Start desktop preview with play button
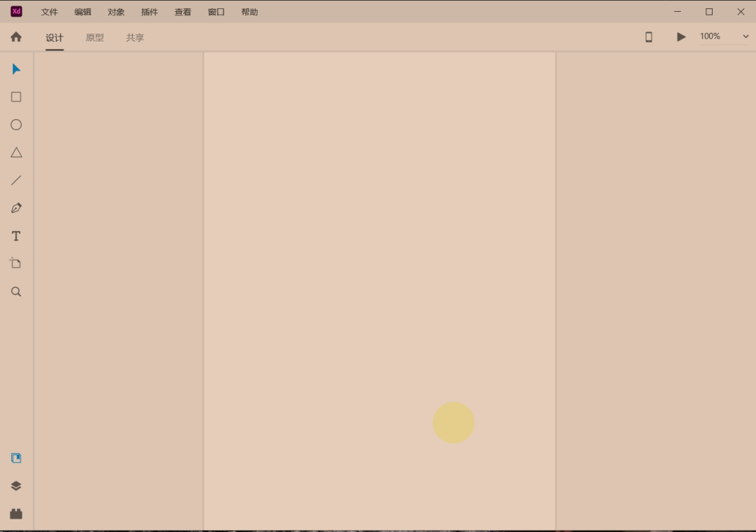 681,36
